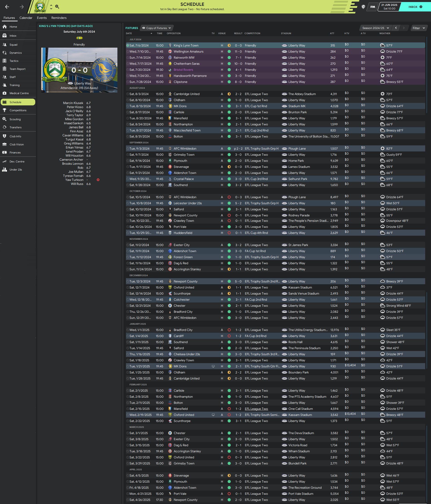Open underlined EFL League Two link, Mansfield row

pyautogui.click(x=256, y=409)
